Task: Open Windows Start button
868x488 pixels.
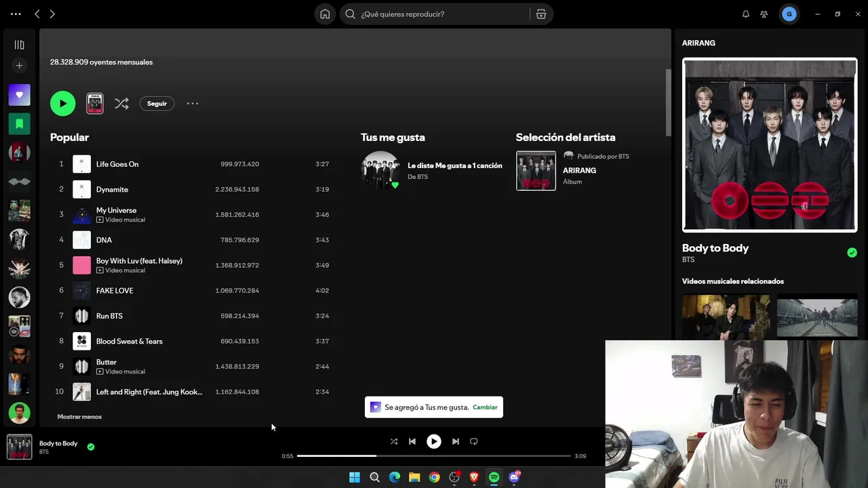Action: tap(355, 477)
